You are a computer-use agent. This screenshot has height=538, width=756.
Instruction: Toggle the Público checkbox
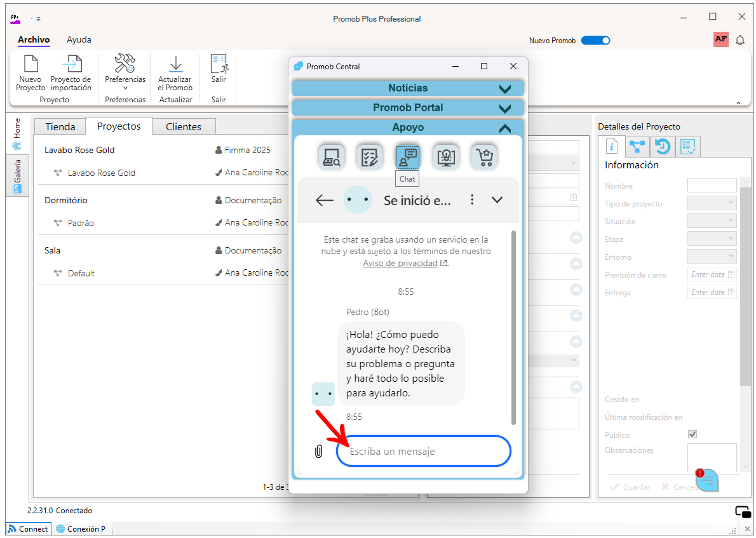tap(692, 434)
